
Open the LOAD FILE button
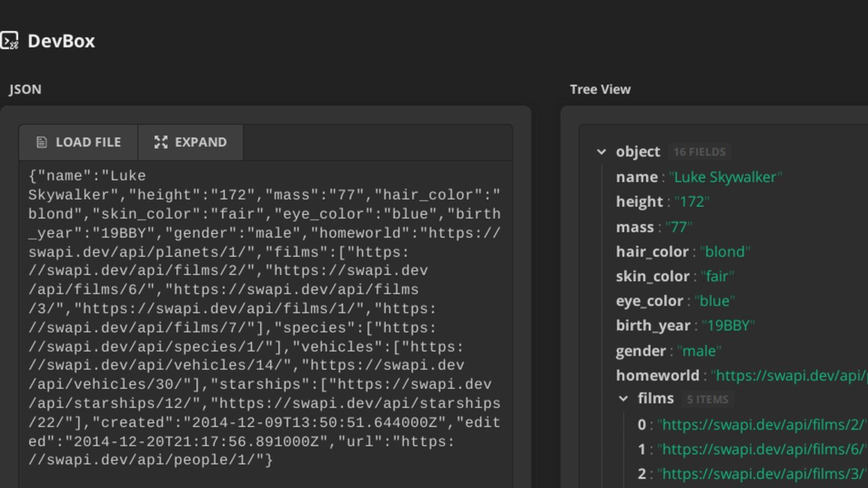(x=78, y=142)
